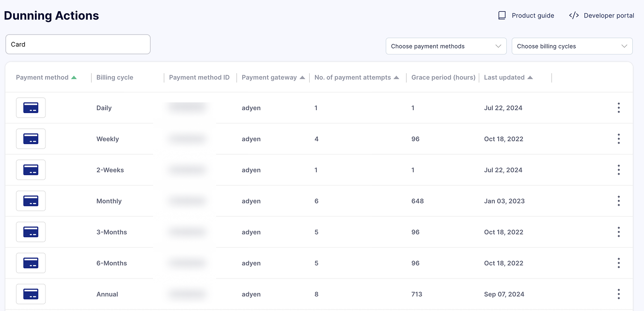Sort by No. of payment attempts arrow
Viewport: 644px width, 311px height.
396,77
